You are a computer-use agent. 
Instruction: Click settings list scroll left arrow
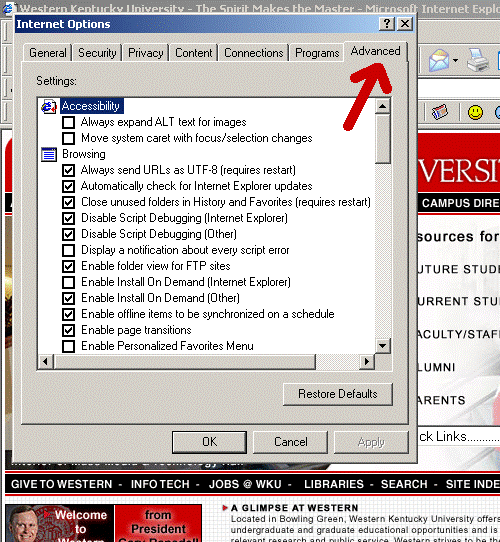45,362
